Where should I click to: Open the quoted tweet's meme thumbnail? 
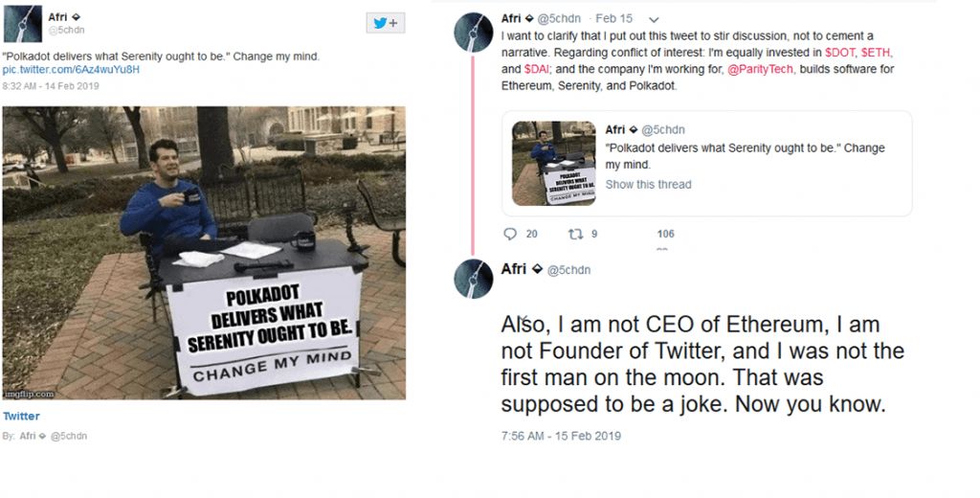(x=553, y=163)
